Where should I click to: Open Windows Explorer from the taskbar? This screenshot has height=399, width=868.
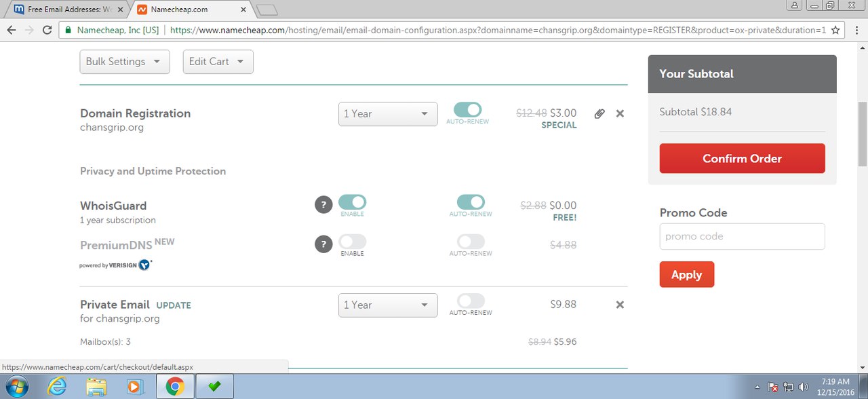click(96, 386)
